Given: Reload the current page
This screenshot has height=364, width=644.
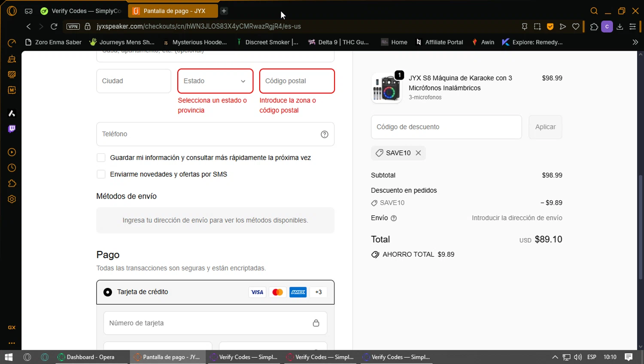Looking at the screenshot, I should pyautogui.click(x=54, y=27).
